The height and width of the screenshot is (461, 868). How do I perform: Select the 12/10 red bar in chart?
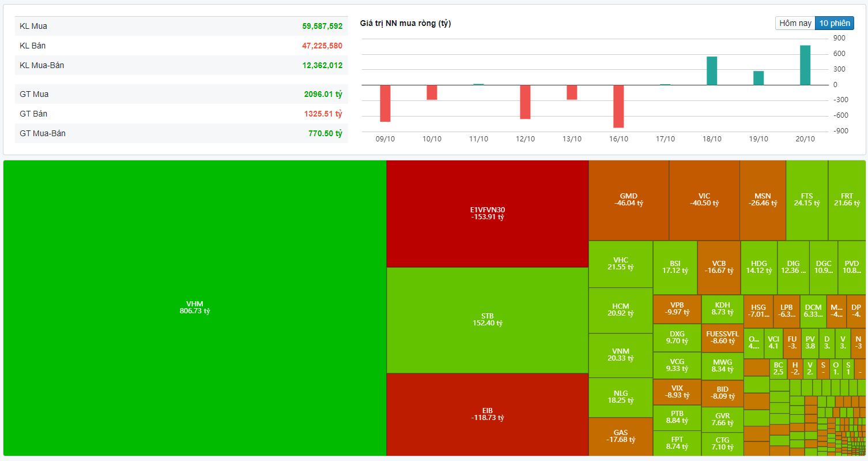[x=525, y=102]
